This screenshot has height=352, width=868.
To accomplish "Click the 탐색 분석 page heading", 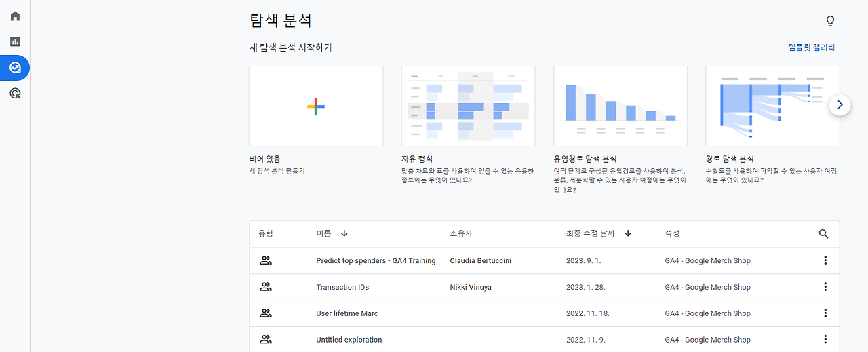I will click(x=280, y=20).
